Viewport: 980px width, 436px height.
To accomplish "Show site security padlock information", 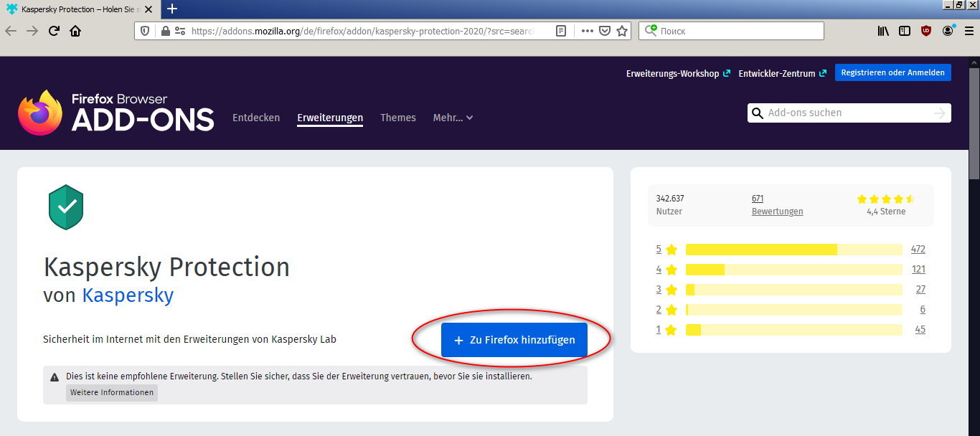I will pyautogui.click(x=165, y=31).
